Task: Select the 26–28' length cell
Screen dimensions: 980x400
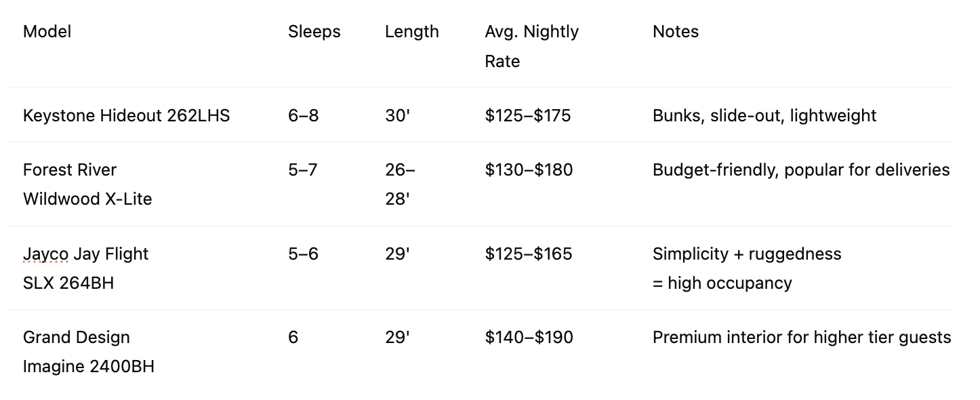Action: pyautogui.click(x=401, y=184)
